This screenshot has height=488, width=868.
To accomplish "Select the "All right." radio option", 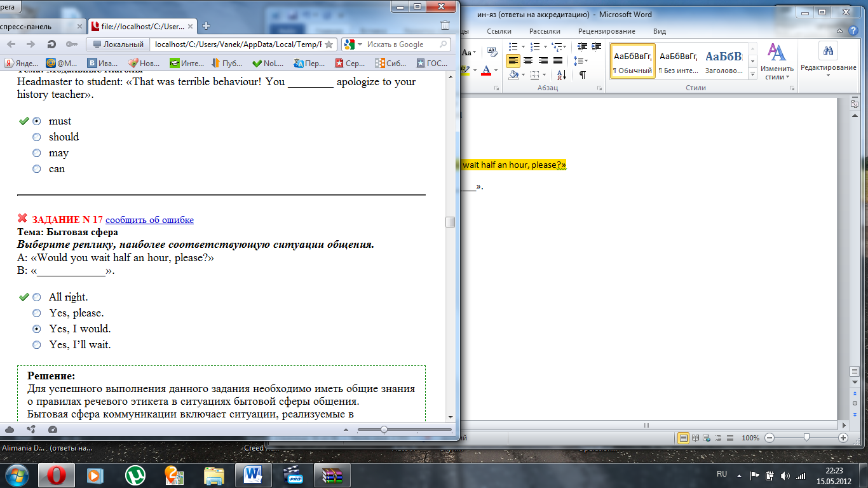I will (37, 297).
